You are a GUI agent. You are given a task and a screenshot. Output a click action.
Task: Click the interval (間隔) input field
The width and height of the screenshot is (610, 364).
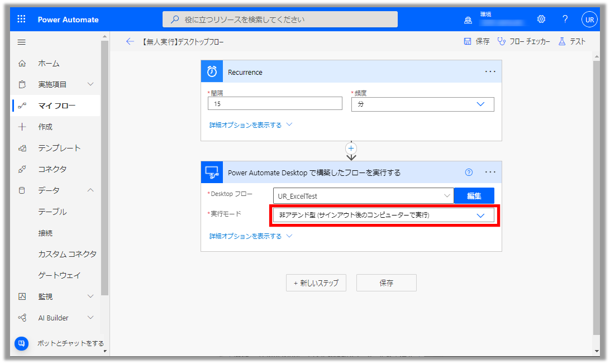pos(275,104)
